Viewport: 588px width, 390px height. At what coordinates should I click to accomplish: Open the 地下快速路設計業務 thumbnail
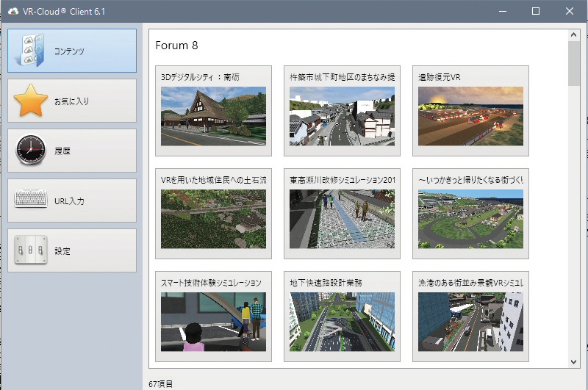pos(342,322)
